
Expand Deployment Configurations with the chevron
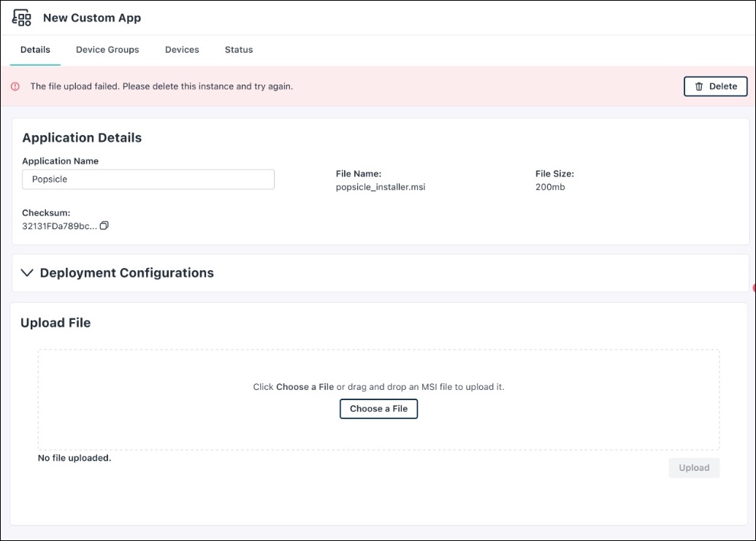tap(28, 273)
